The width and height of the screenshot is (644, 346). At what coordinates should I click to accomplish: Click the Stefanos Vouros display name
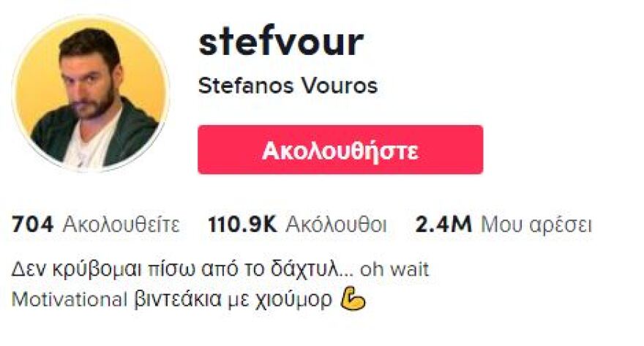pyautogui.click(x=288, y=86)
